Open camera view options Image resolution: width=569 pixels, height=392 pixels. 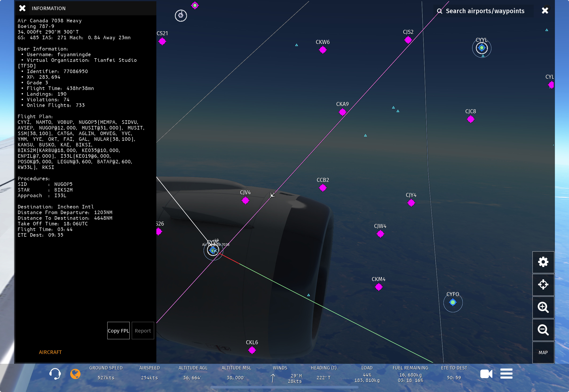[x=486, y=374]
